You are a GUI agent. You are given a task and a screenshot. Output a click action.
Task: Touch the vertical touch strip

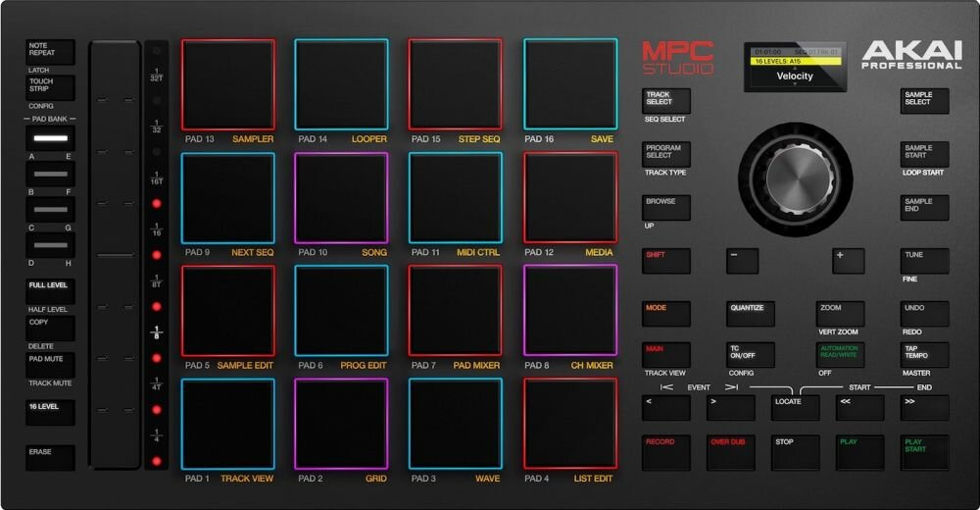click(x=115, y=255)
